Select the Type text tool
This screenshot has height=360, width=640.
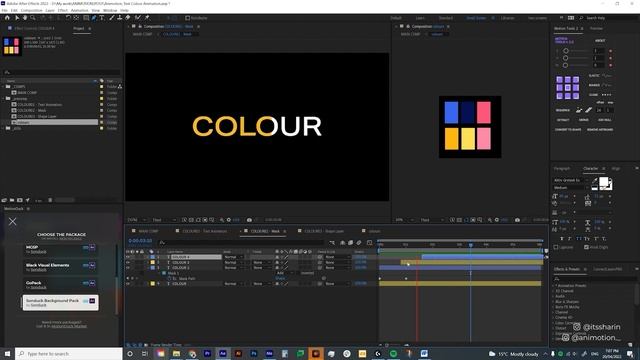click(x=102, y=18)
